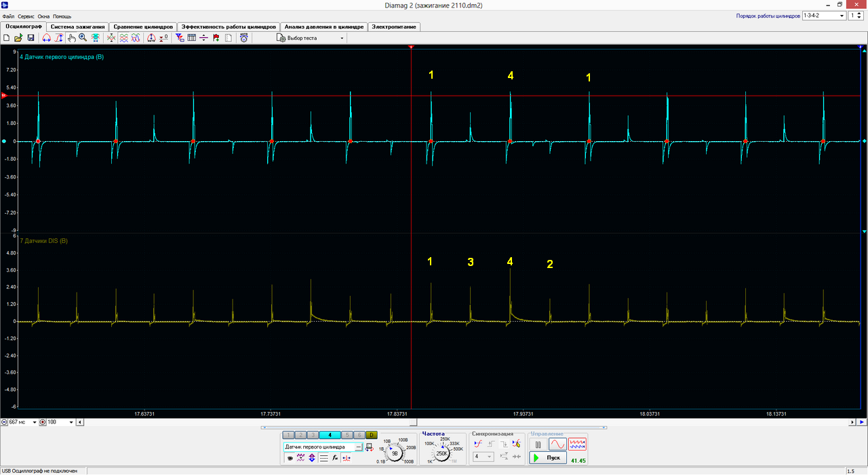This screenshot has width=868, height=475.
Task: Select the Осциллограф tab
Action: click(x=25, y=26)
